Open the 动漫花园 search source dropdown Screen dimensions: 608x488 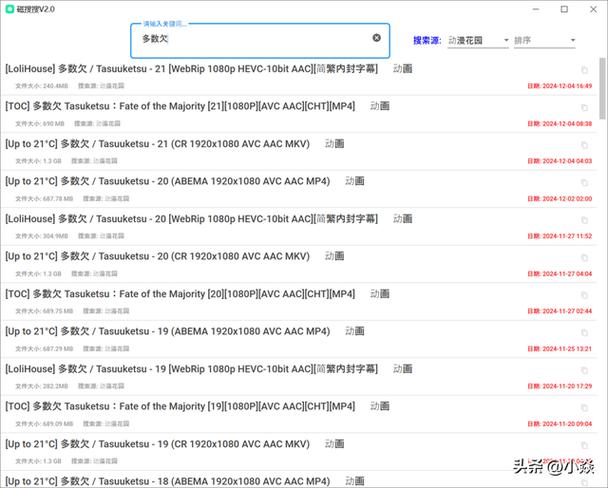[x=478, y=40]
